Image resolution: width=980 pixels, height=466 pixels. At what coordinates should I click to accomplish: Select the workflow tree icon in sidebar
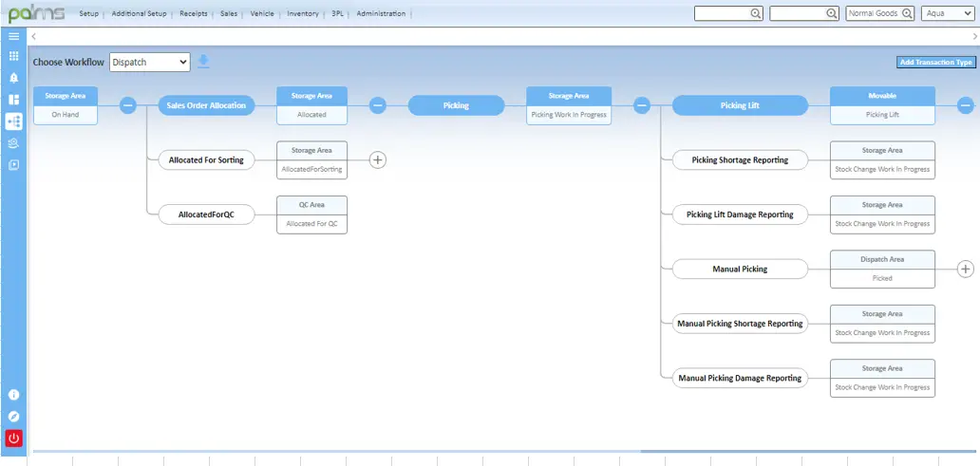click(x=13, y=121)
